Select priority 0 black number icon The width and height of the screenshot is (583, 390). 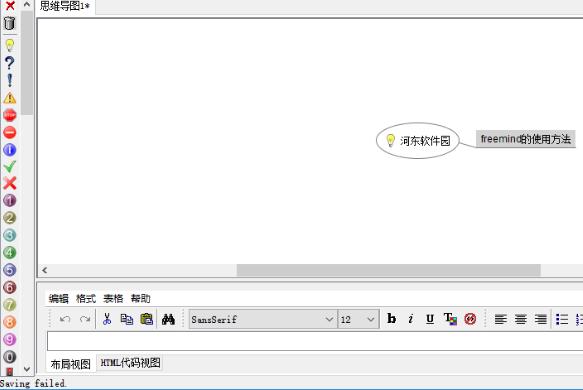[10, 357]
